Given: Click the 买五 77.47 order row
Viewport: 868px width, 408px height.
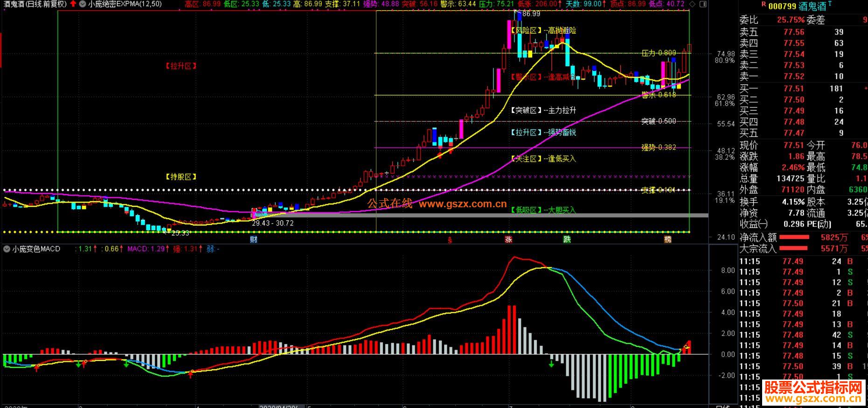Looking at the screenshot, I should click(x=803, y=133).
